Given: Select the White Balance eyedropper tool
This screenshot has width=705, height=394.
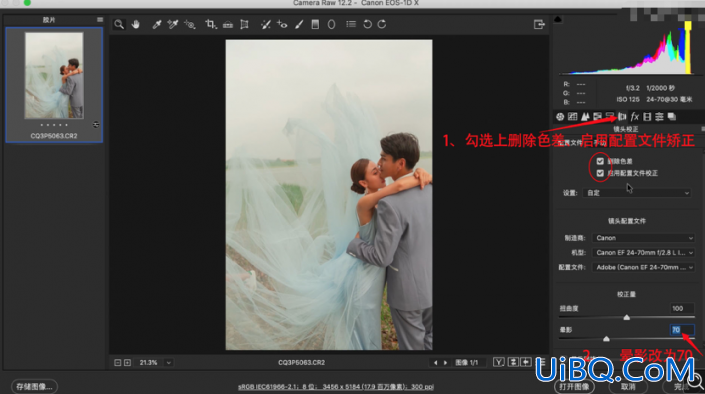Looking at the screenshot, I should tap(156, 24).
